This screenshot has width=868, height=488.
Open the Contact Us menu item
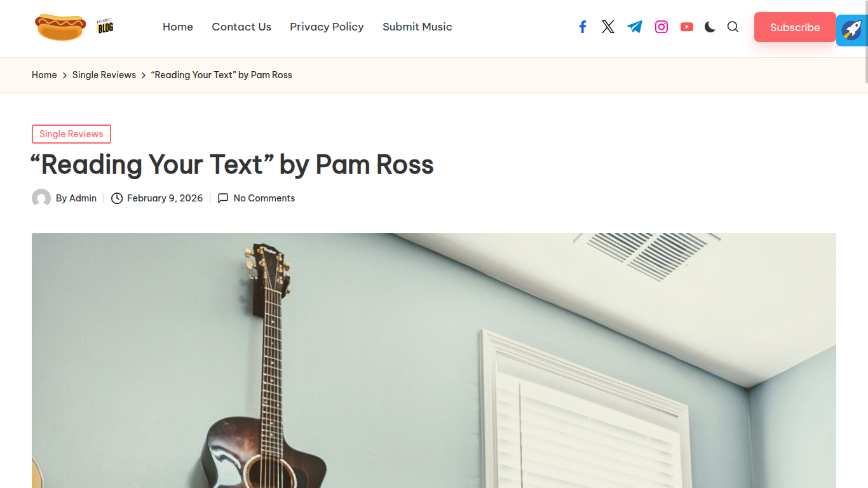[x=241, y=27]
